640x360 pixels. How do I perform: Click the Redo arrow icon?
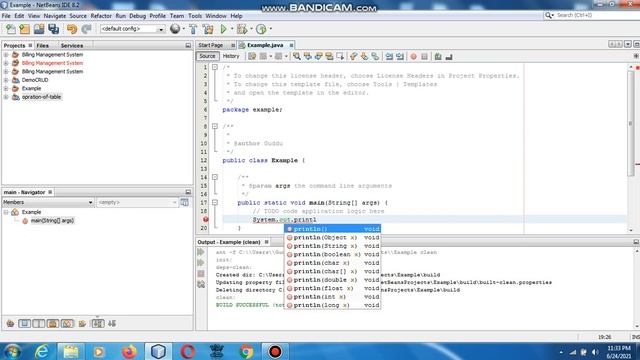click(86, 29)
